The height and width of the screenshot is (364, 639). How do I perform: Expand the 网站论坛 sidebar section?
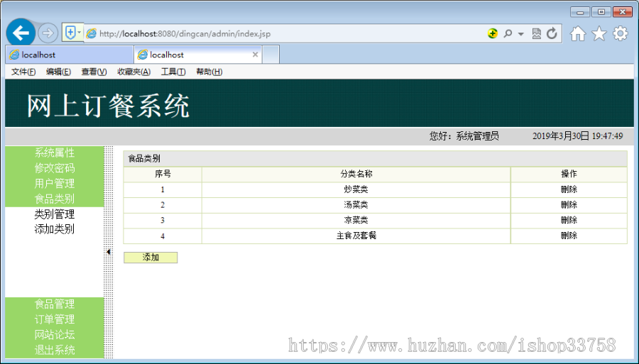point(54,335)
